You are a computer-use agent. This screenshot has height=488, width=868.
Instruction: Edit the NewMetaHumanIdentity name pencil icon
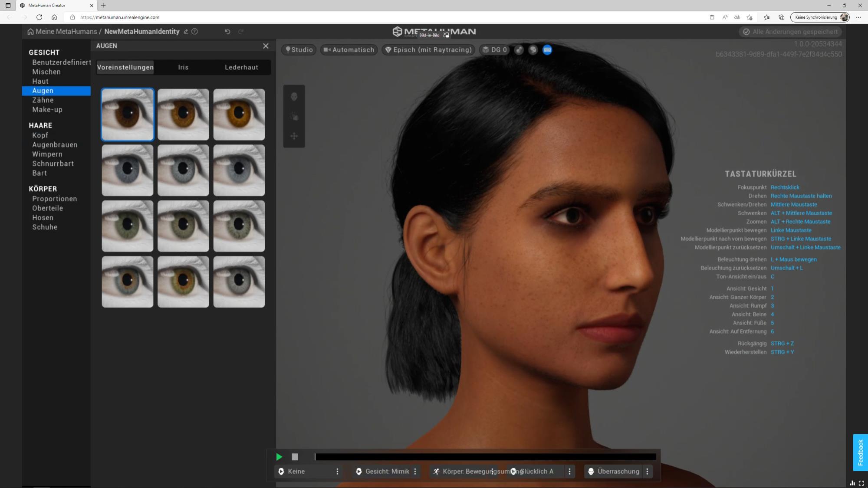click(x=186, y=32)
